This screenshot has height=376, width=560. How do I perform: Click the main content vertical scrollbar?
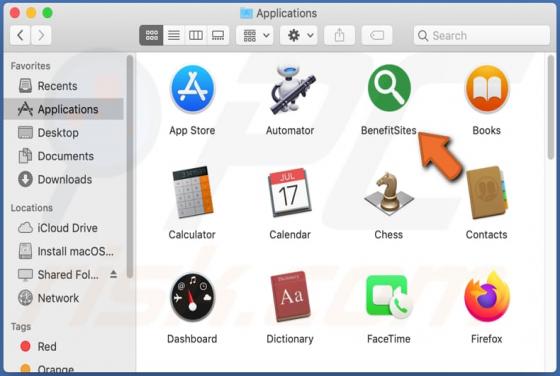point(551,107)
